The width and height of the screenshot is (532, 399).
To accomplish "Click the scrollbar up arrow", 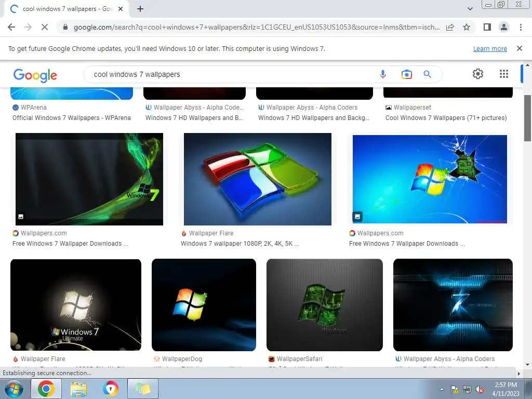I will pyautogui.click(x=527, y=64).
